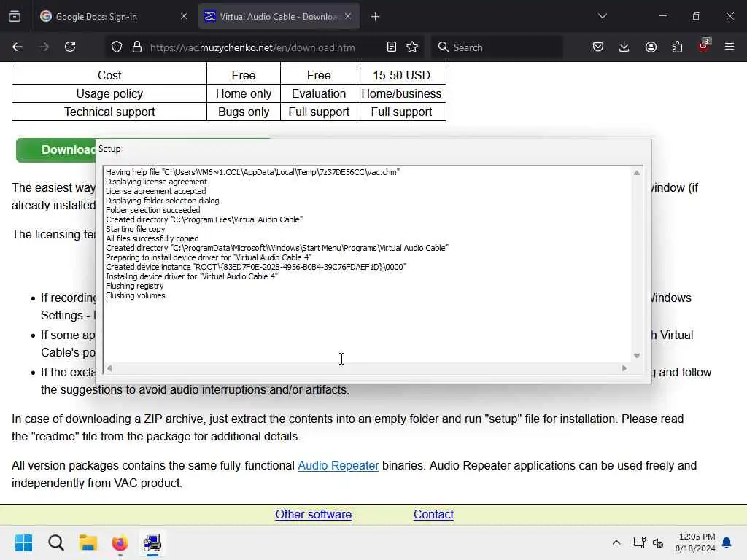Click the uBlock extension icon with badge
Viewport: 747px width, 560px height.
point(704,46)
